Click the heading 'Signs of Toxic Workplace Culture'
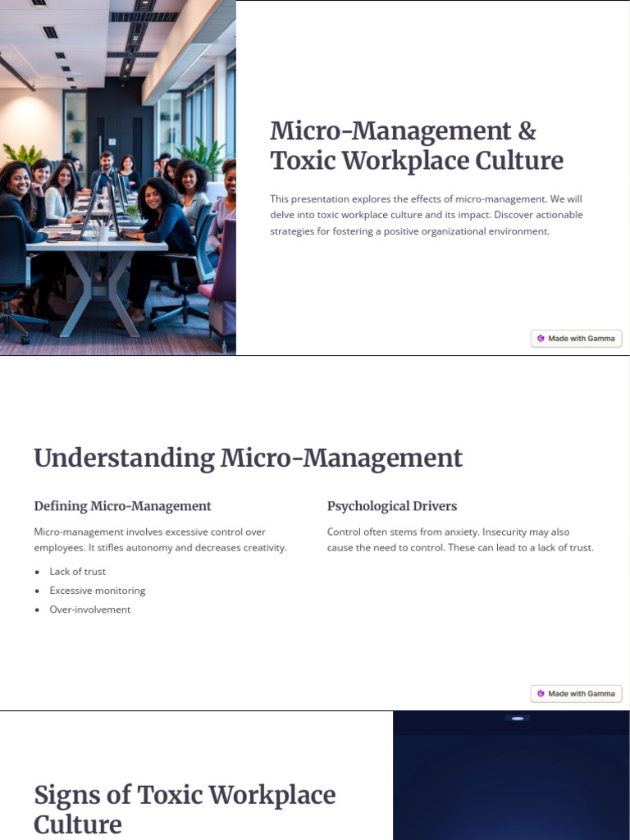Screen dimensions: 630x840 tap(185, 810)
